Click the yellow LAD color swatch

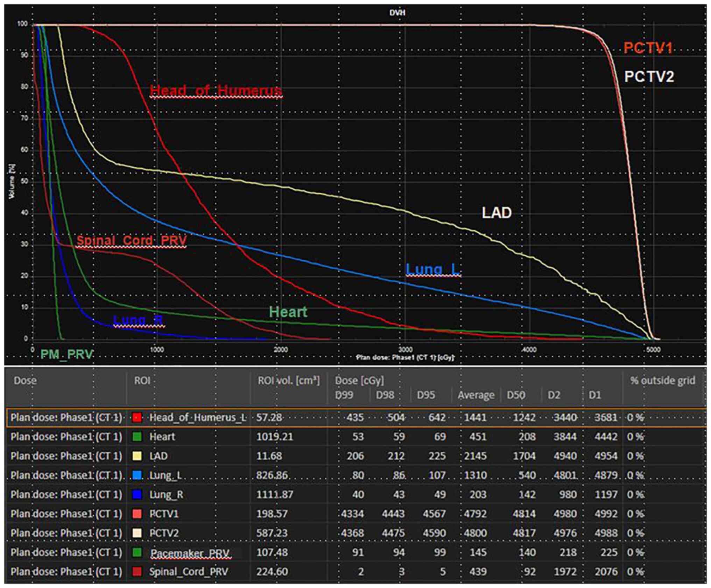(x=137, y=456)
